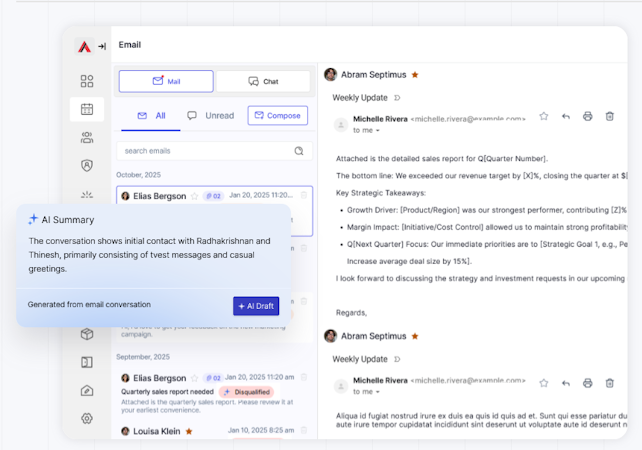Click label icon next to first Weekly Update
Screen dimensions: 642x450
point(397,98)
